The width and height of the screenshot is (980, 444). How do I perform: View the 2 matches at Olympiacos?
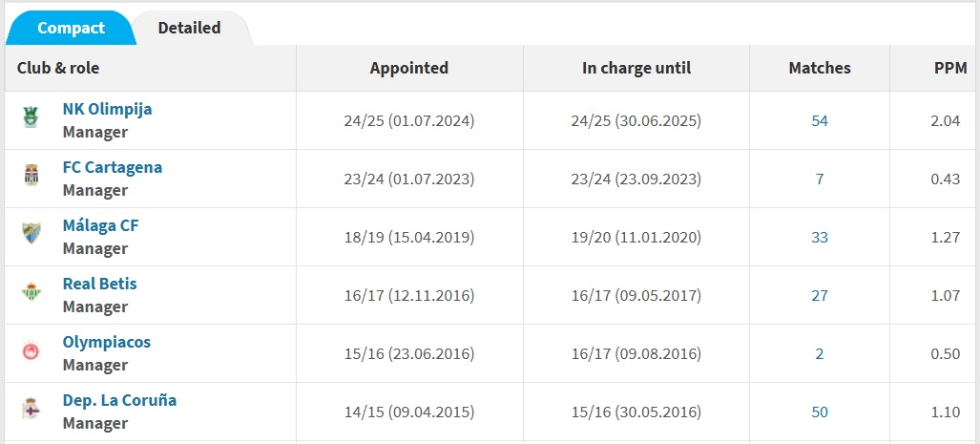[820, 353]
